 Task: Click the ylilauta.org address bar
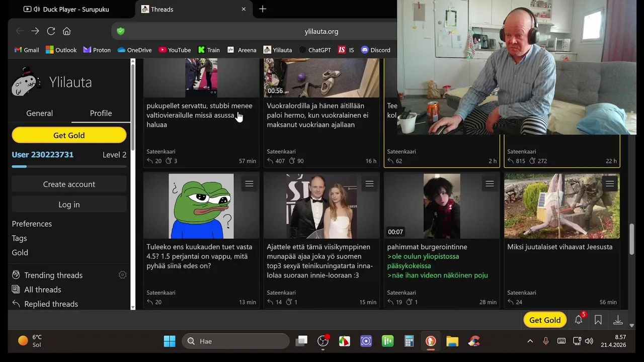[x=321, y=31]
